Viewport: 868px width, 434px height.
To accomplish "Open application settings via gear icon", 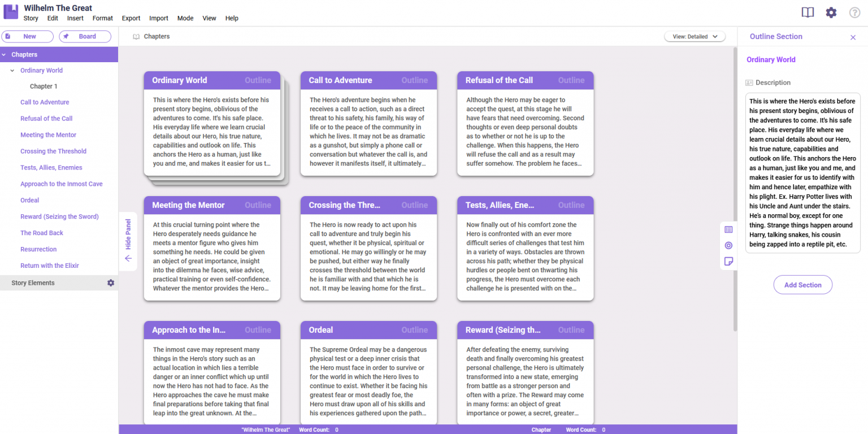I will [831, 12].
